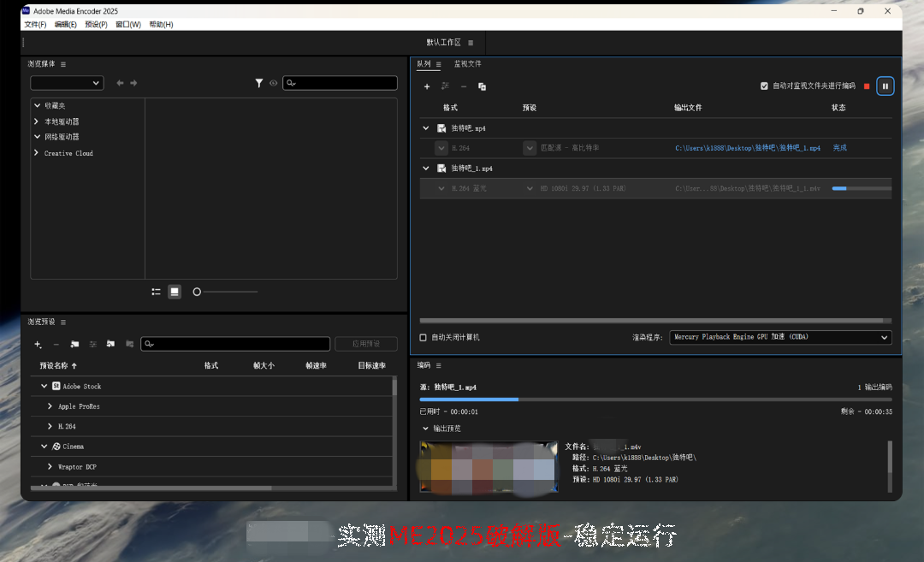Uncheck 自动对监视文件夹进行编码 checkbox
Image resolution: width=924 pixels, height=562 pixels.
764,86
